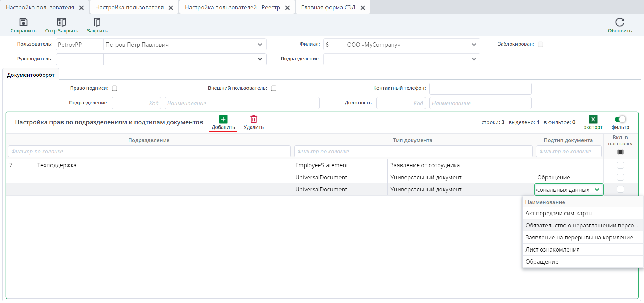Open the Документооборот tab
Screen dimensions: 644x303
[31, 75]
